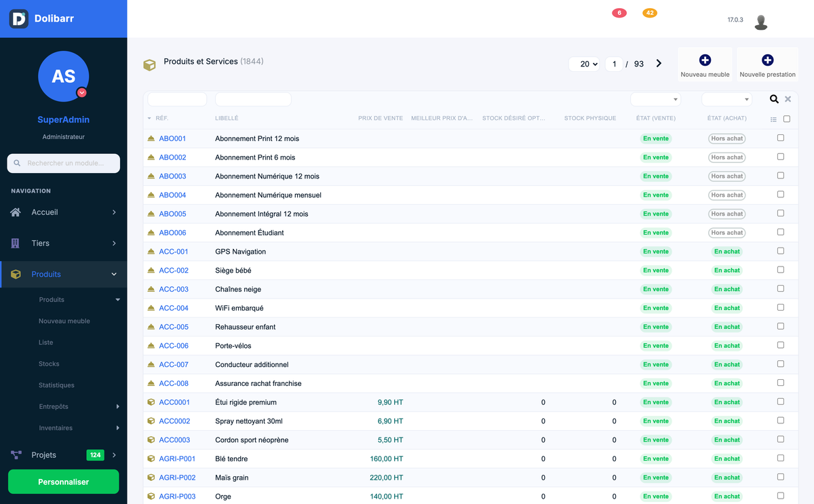Click the product box icon beside AGRI-P003
The height and width of the screenshot is (504, 814).
pyautogui.click(x=151, y=497)
